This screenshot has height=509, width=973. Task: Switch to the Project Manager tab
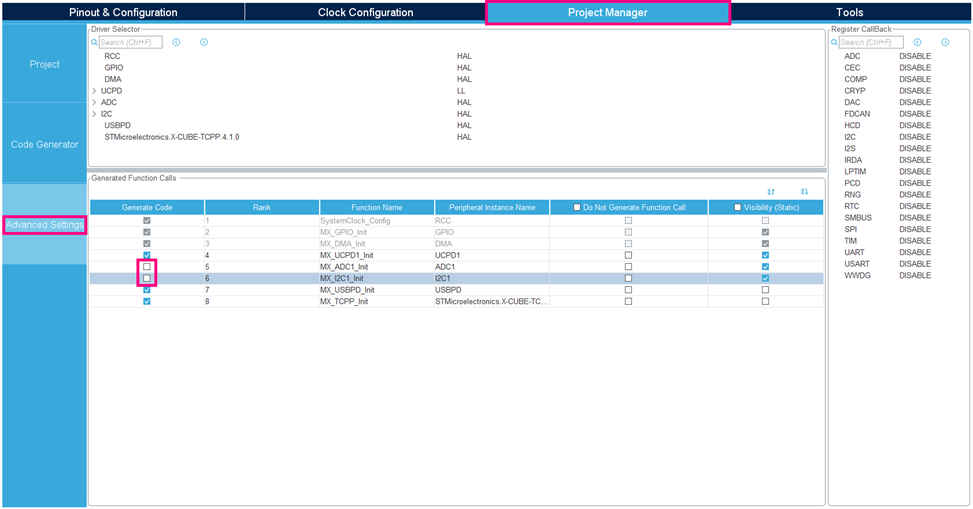(x=608, y=12)
